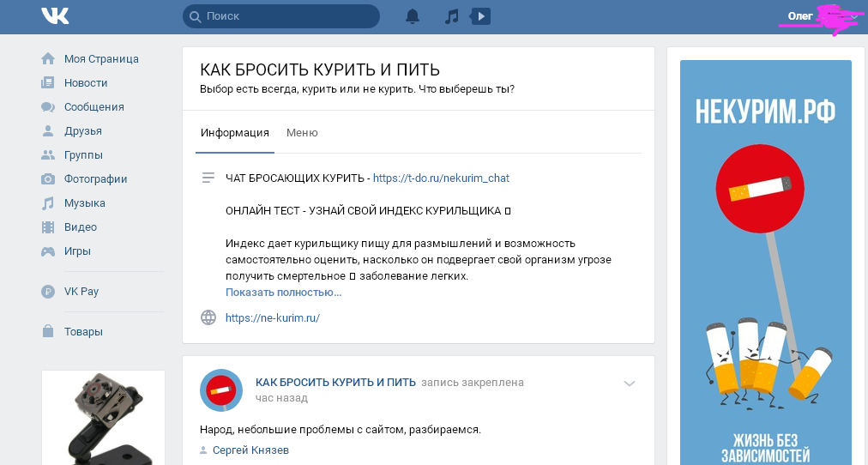Click the author name Сергей Князев
Image resolution: width=868 pixels, height=465 pixels.
(x=250, y=450)
